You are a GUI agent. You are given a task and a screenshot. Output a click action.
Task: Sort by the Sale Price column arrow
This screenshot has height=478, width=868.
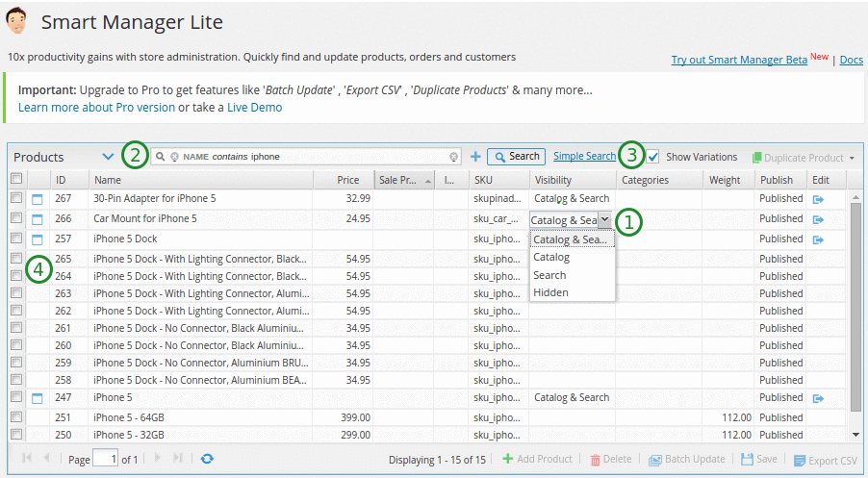(x=428, y=181)
